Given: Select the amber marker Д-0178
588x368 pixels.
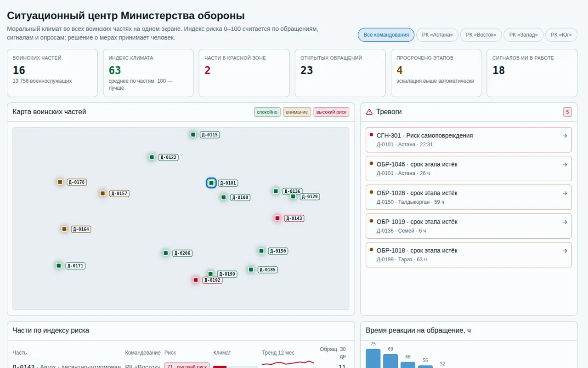Looking at the screenshot, I should [60, 182].
